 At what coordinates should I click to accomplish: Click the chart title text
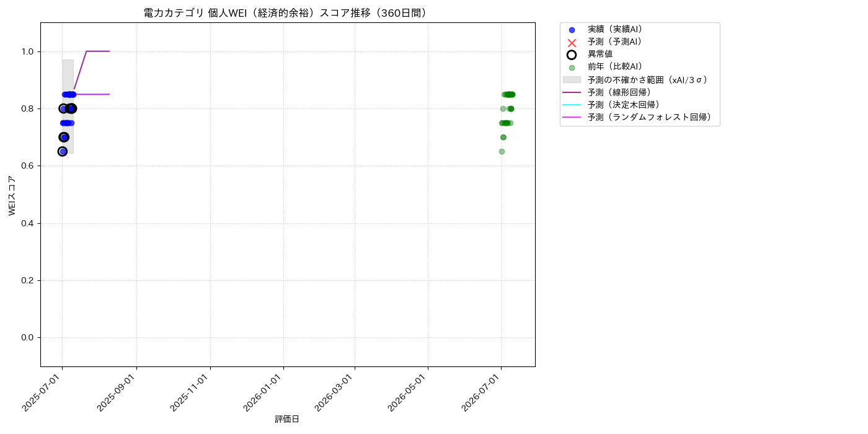288,13
